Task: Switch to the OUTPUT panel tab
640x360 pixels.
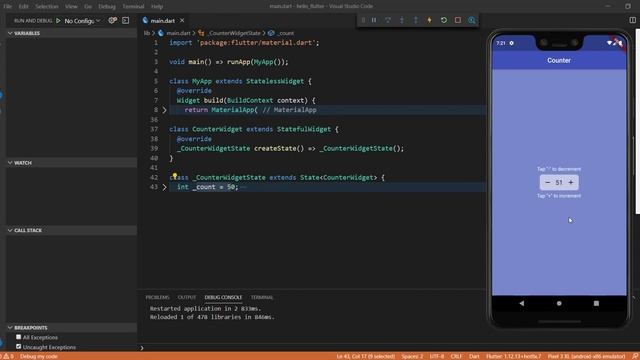Action: (x=187, y=297)
